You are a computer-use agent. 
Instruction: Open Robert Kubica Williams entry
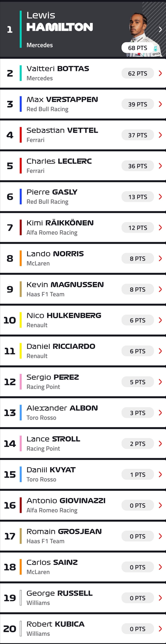click(x=83, y=629)
